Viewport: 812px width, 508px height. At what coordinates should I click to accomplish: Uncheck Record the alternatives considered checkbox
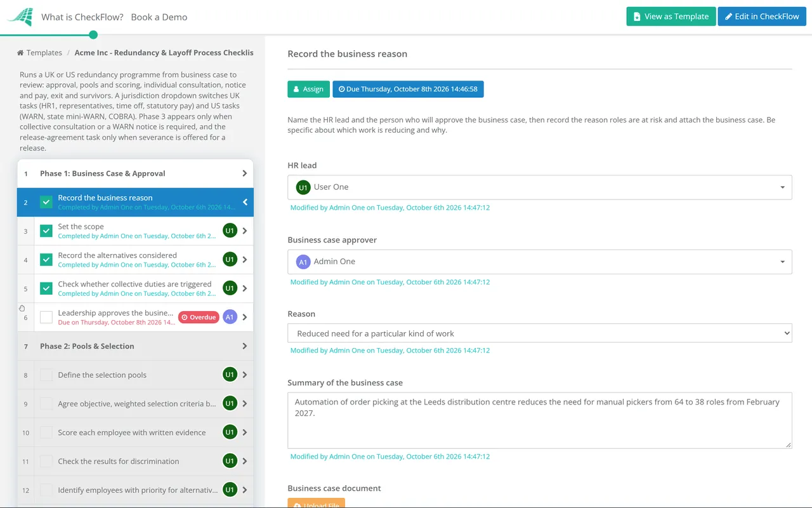click(x=46, y=260)
